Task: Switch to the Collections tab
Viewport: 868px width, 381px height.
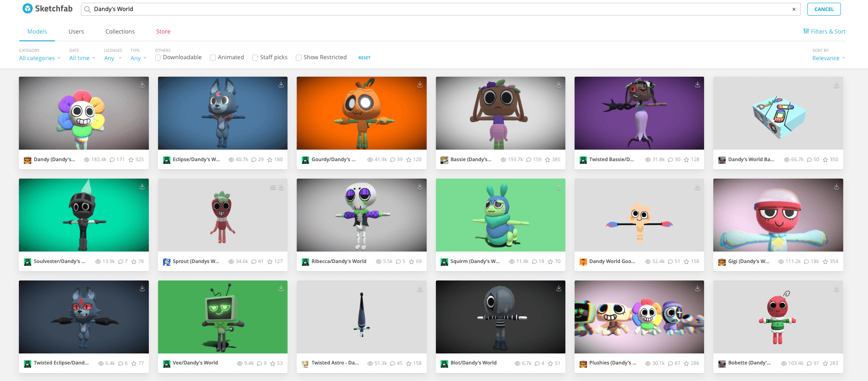Action: click(x=120, y=32)
